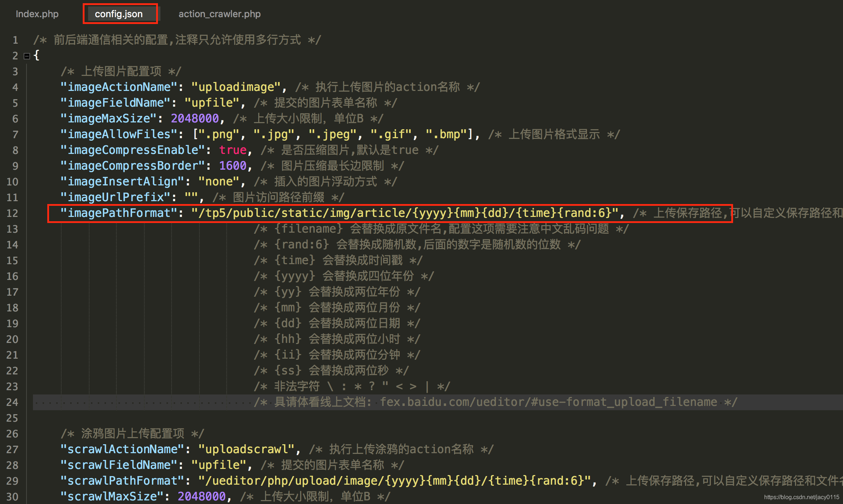Click the 上传图片配置项 comment on line 3
The width and height of the screenshot is (843, 504).
121,71
